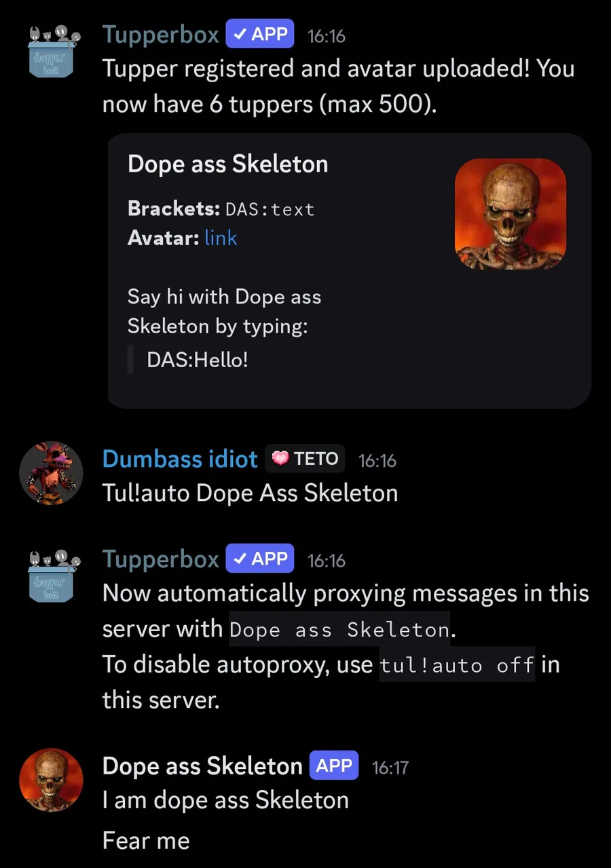
Task: Click the Dumbass idiot username
Action: pyautogui.click(x=180, y=459)
